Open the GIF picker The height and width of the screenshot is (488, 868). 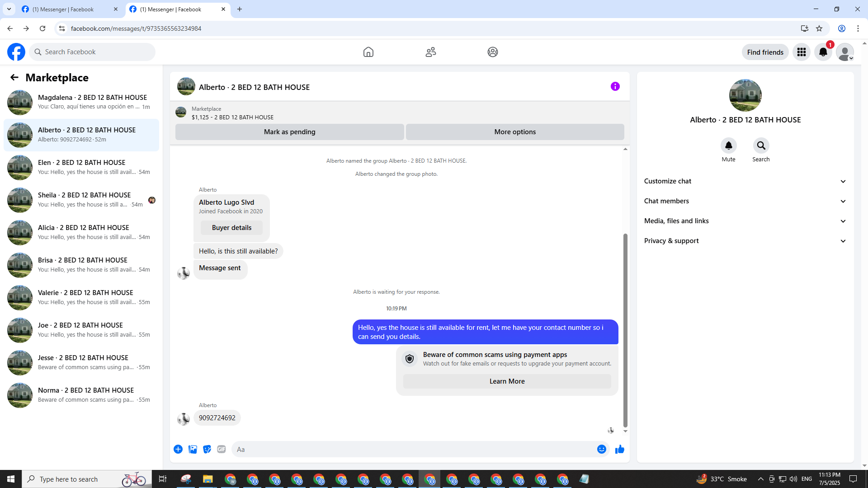221,449
